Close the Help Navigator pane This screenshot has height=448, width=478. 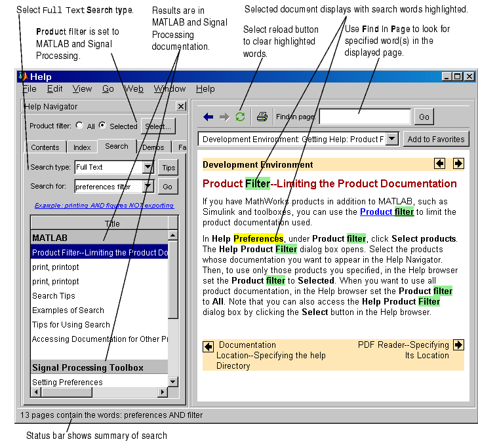point(181,106)
